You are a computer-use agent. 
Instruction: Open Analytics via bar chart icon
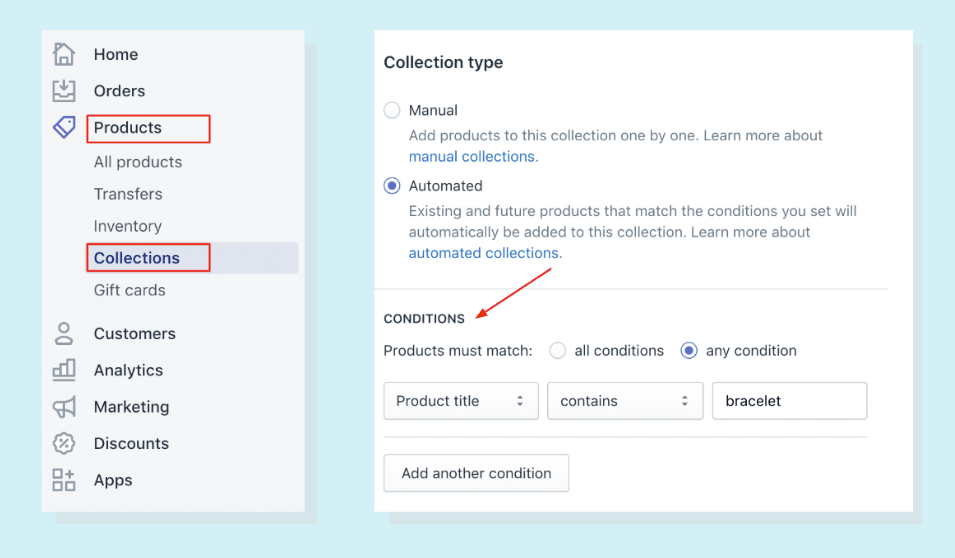coord(64,370)
